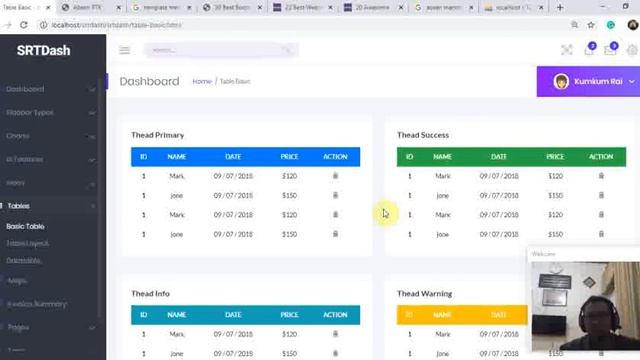
Task: Click the SRTDash logo
Action: pyautogui.click(x=43, y=50)
